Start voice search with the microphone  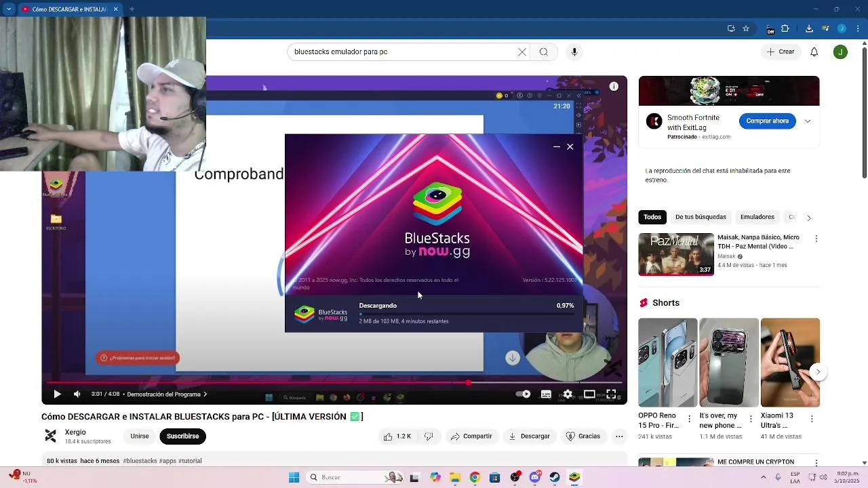[574, 52]
